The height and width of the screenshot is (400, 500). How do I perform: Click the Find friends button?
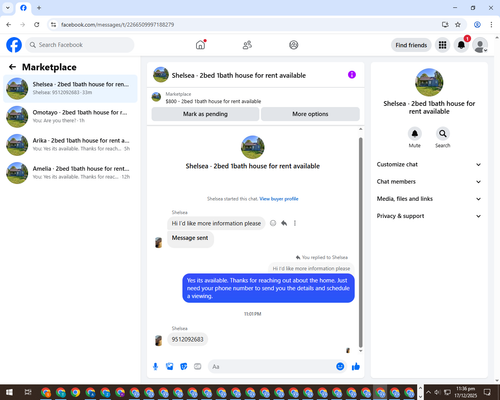click(x=411, y=45)
